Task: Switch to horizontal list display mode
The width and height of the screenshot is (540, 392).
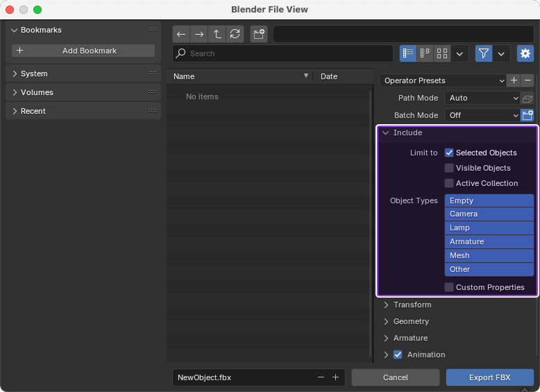Action: [425, 53]
